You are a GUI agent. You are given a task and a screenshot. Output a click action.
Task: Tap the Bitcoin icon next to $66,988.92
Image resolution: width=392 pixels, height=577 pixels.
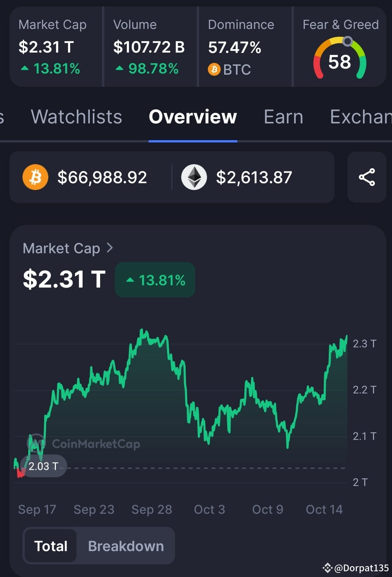click(x=35, y=177)
